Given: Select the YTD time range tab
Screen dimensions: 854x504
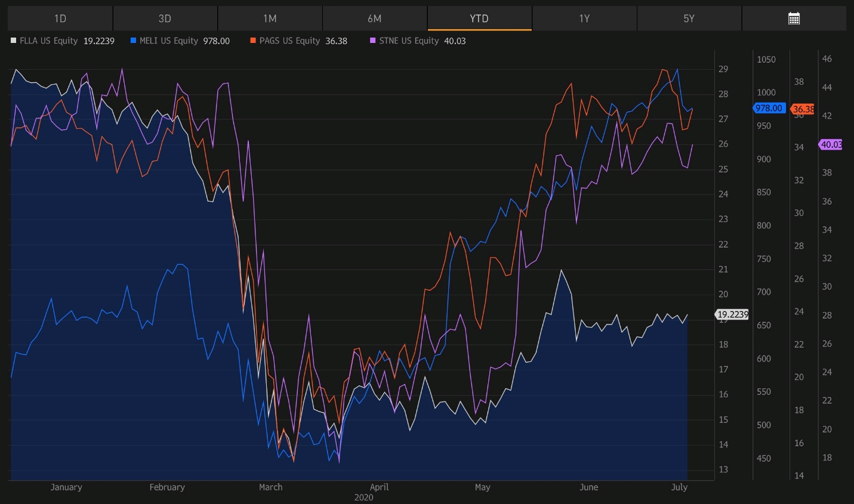Looking at the screenshot, I should tap(479, 18).
